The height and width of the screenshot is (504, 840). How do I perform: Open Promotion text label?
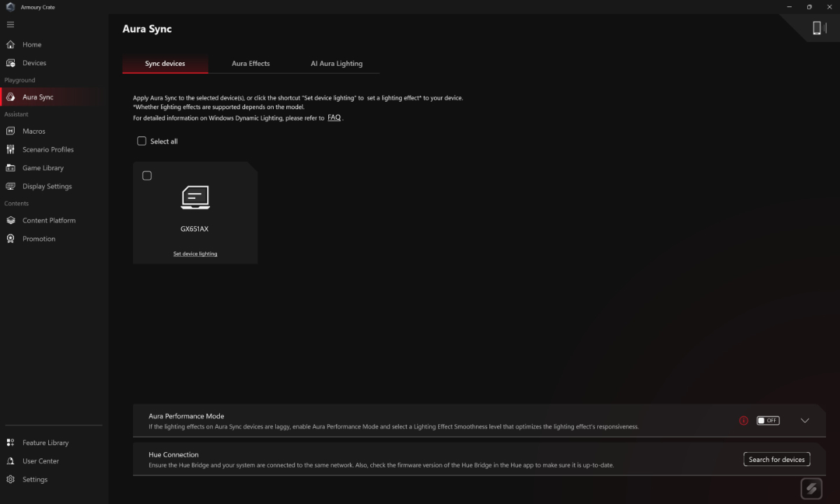(x=38, y=239)
